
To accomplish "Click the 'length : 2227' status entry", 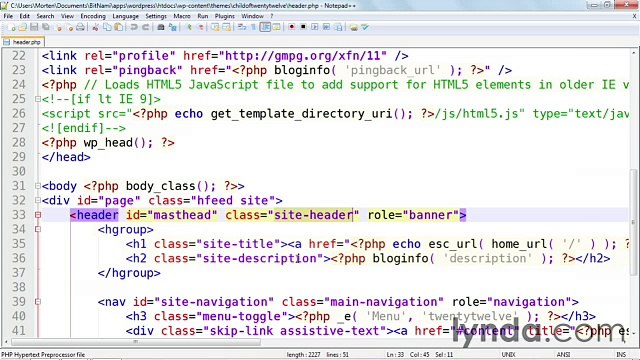I will click(x=303, y=354).
